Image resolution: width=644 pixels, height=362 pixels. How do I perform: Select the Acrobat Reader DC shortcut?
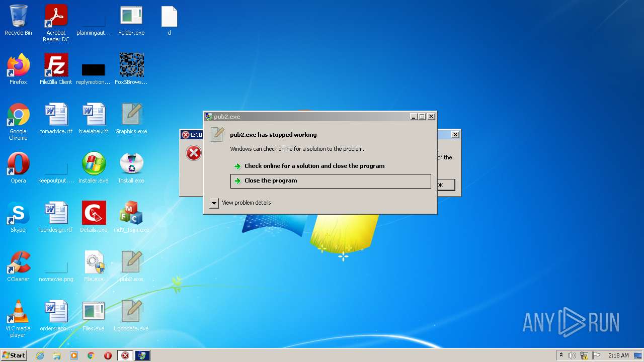click(x=56, y=23)
